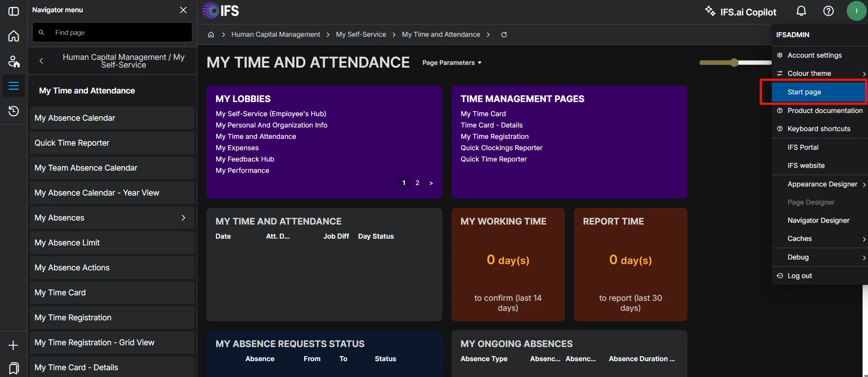Select Start page from user menu
Screen dimensions: 868x377
coord(804,92)
